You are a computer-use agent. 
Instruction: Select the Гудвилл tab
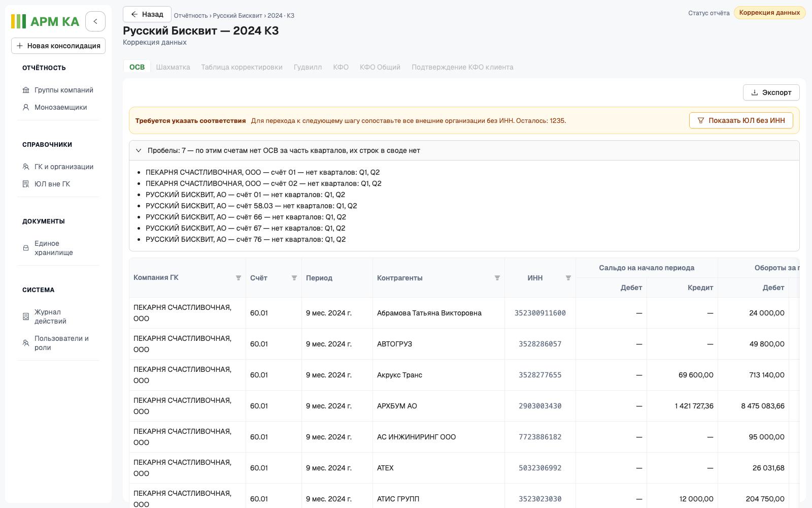(308, 67)
